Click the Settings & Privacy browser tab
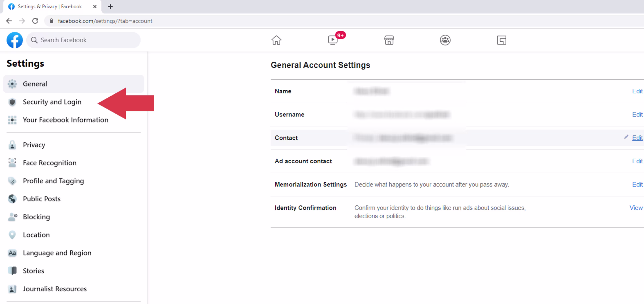 (x=52, y=7)
